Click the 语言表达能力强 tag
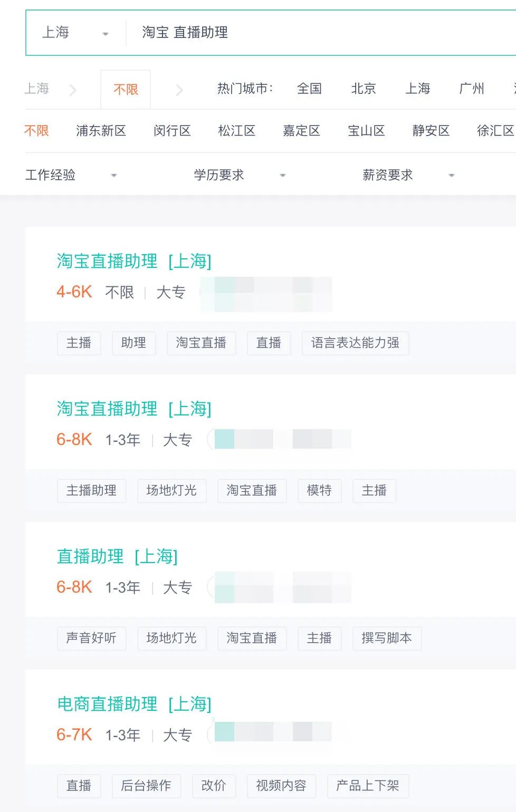516x812 pixels. pyautogui.click(x=355, y=343)
